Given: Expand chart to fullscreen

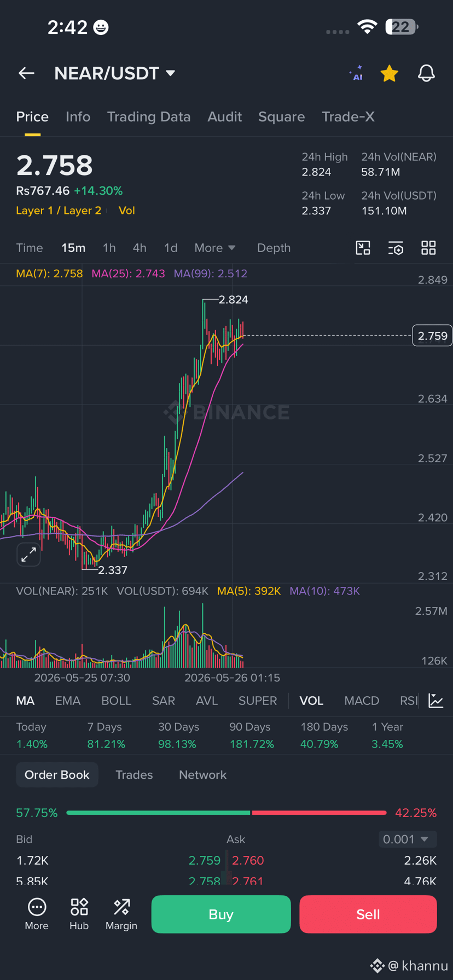Looking at the screenshot, I should [x=28, y=555].
